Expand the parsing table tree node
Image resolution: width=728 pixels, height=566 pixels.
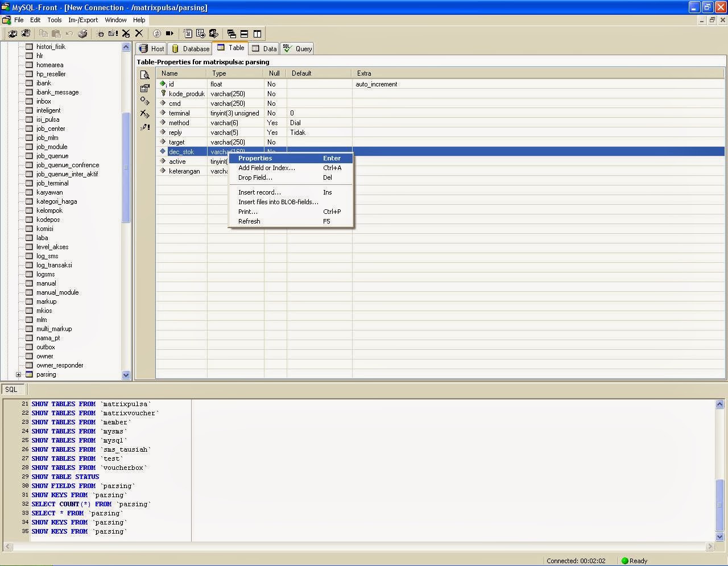coord(18,374)
